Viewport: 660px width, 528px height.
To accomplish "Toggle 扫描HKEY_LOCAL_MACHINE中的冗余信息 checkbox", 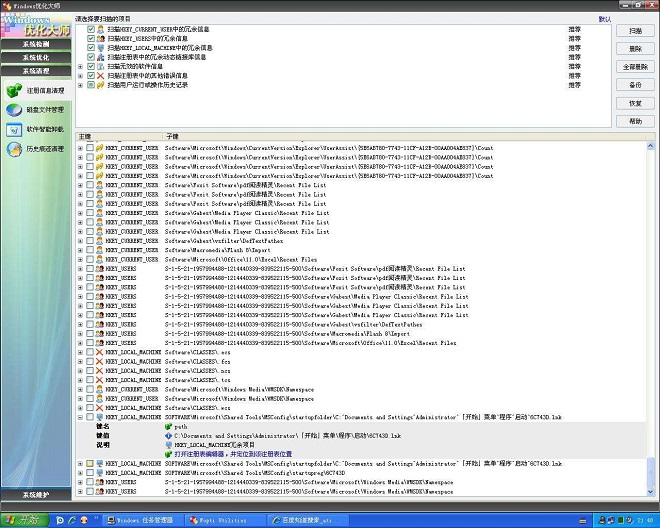I will (x=91, y=47).
